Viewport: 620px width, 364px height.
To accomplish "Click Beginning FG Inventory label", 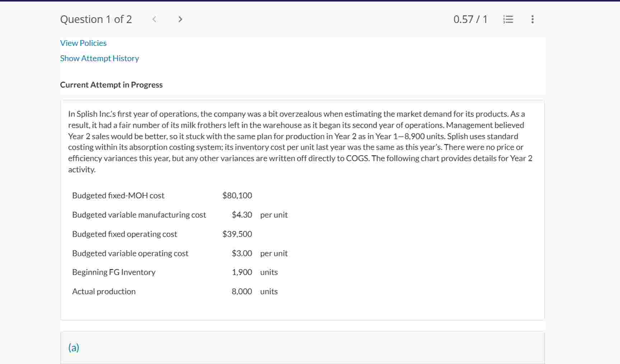I will click(114, 272).
